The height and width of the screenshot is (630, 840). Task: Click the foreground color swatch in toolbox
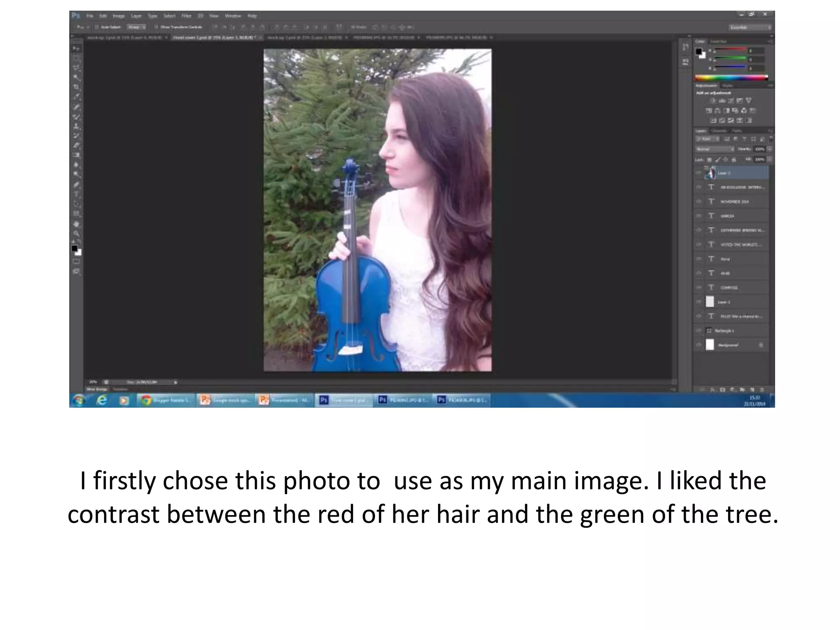(74, 249)
